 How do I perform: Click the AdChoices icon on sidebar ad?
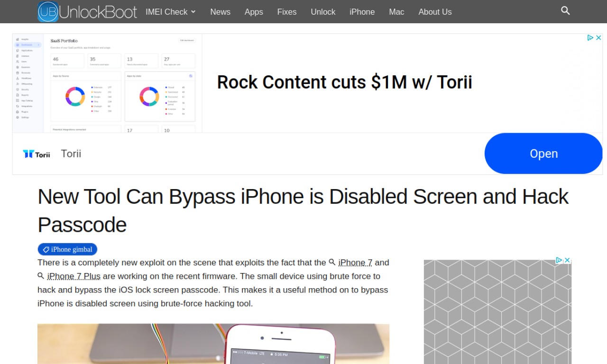(559, 260)
